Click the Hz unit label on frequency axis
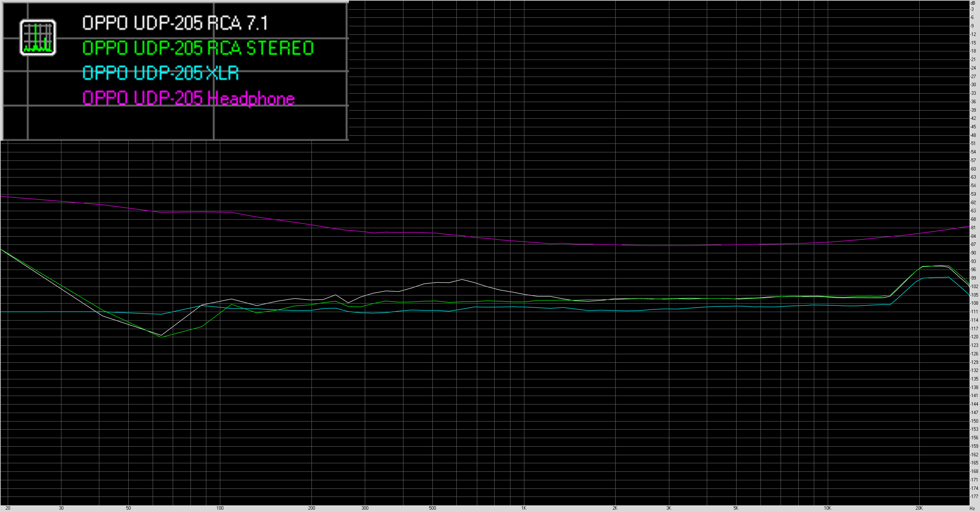The image size is (980, 512). click(972, 508)
